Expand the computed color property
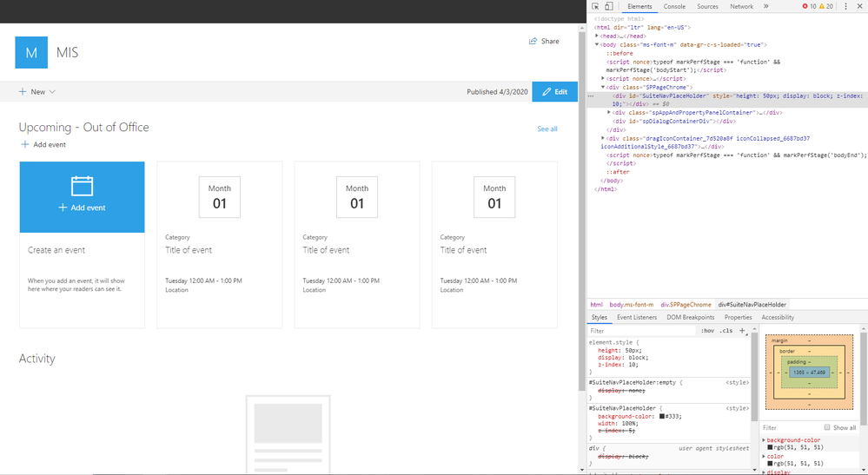Screen dimensions: 868x475 [765, 456]
